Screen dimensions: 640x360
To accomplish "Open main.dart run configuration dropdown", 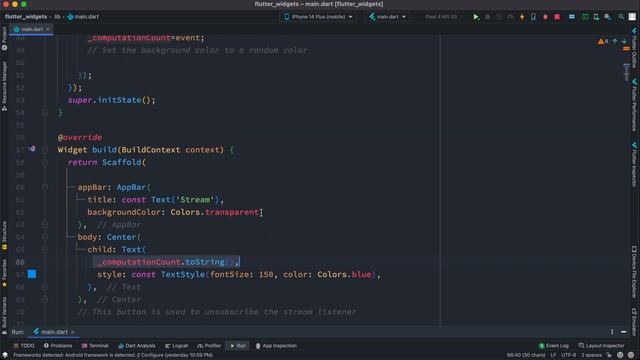I will point(387,17).
